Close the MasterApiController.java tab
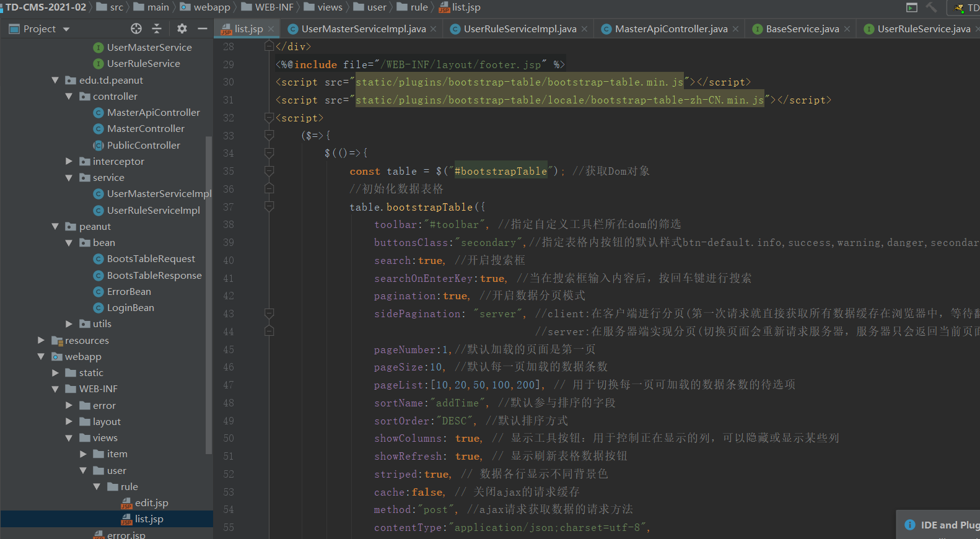Viewport: 980px width, 539px height. pos(735,29)
